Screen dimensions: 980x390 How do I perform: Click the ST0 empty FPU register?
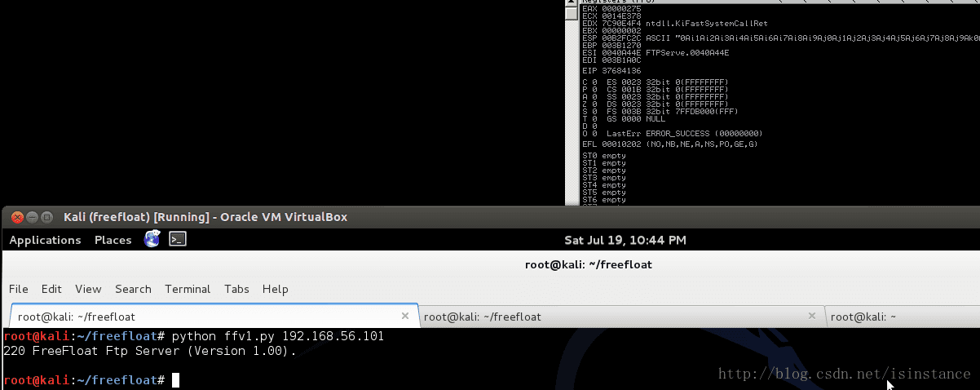[604, 156]
